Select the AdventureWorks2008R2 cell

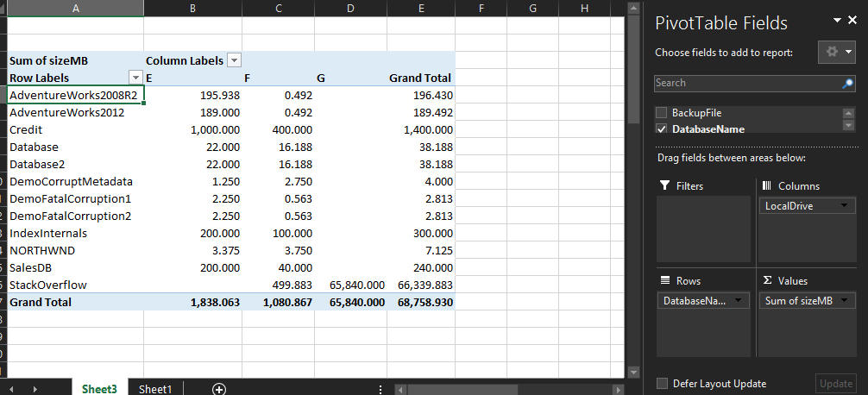tap(75, 95)
